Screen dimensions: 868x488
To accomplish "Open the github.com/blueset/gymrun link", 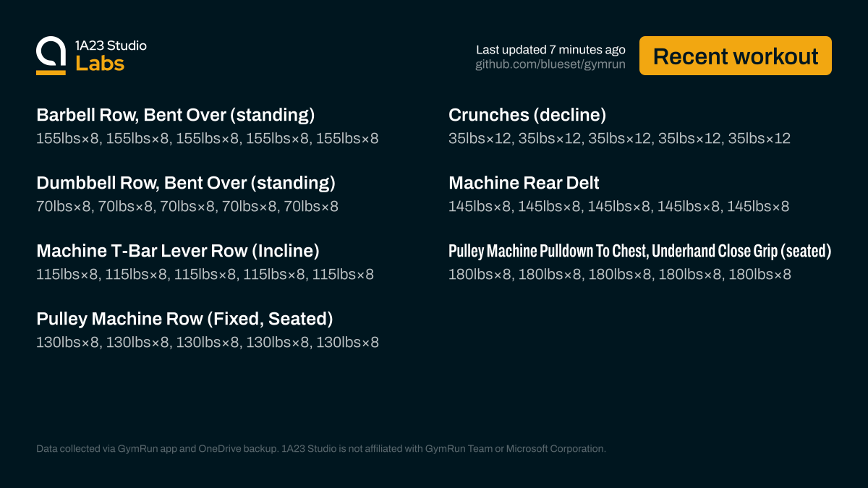I will (x=550, y=65).
